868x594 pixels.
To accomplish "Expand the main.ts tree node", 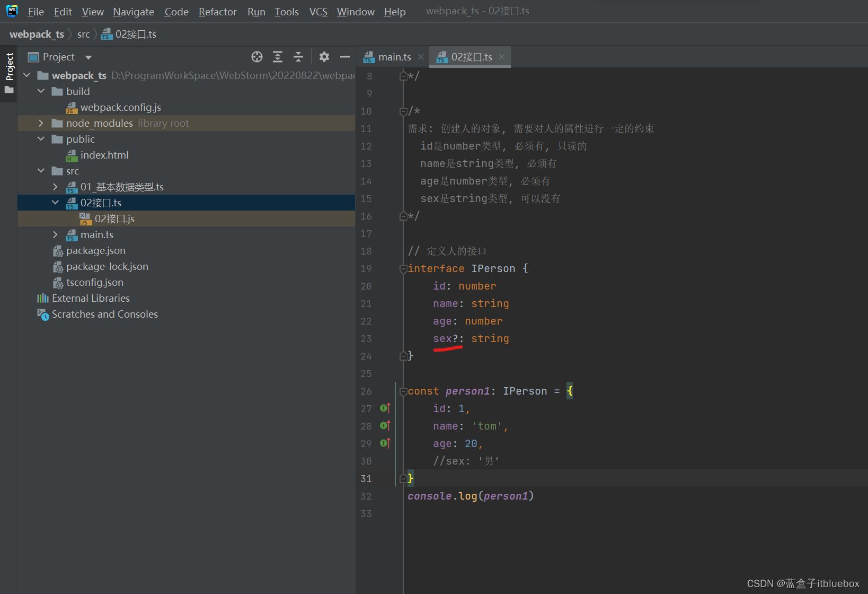I will point(55,234).
